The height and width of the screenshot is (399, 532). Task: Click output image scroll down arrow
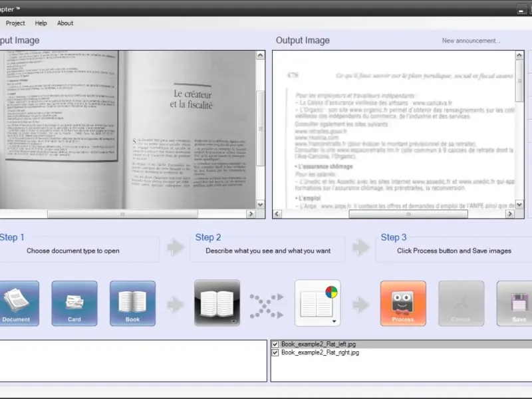click(519, 204)
